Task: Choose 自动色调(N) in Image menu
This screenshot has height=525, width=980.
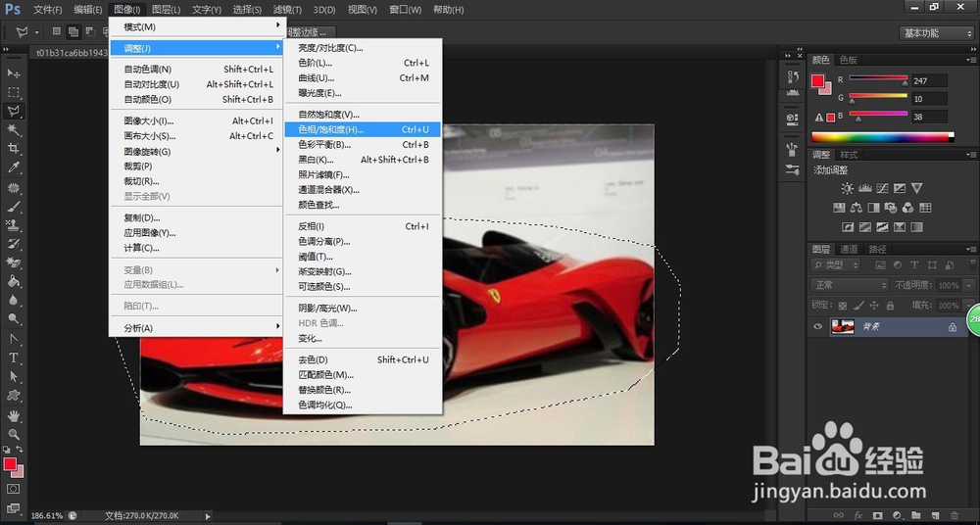Action: pyautogui.click(x=195, y=70)
